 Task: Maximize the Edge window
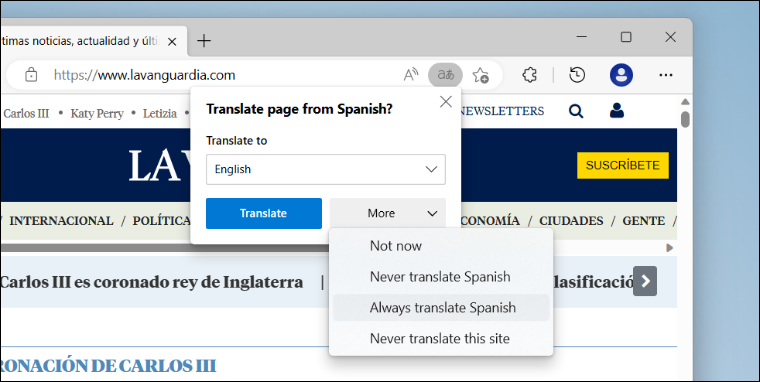(626, 37)
